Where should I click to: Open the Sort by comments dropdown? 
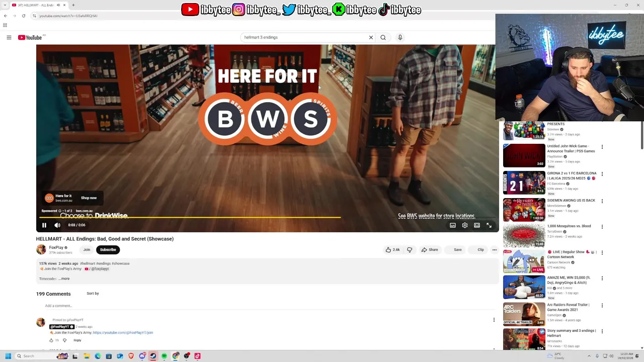click(93, 294)
